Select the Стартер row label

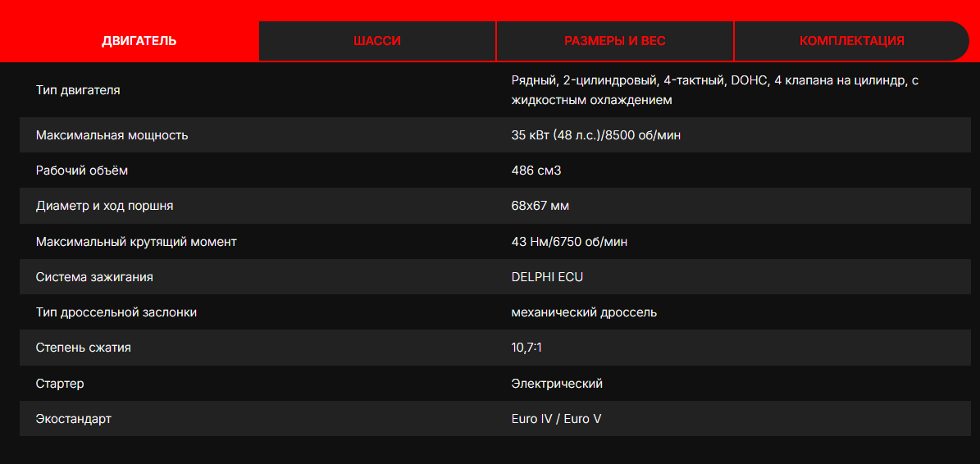tap(60, 384)
